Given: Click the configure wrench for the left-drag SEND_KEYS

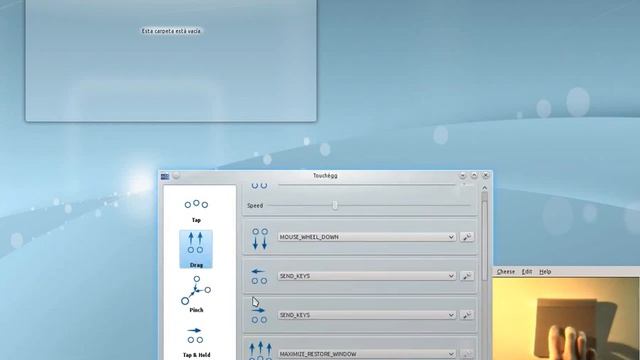Looking at the screenshot, I should (467, 276).
